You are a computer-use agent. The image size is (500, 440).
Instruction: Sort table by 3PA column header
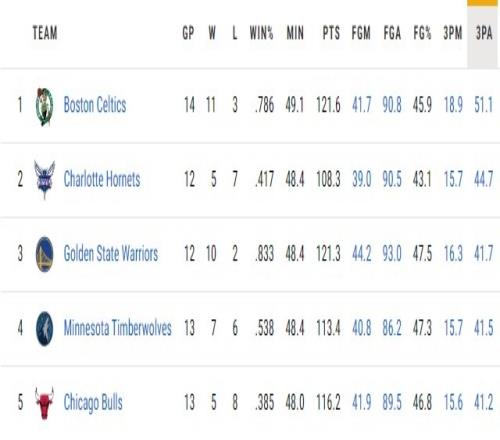pos(484,33)
